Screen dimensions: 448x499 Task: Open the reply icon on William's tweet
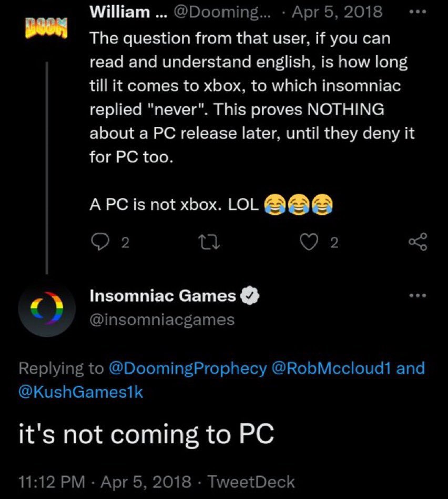pos(100,242)
